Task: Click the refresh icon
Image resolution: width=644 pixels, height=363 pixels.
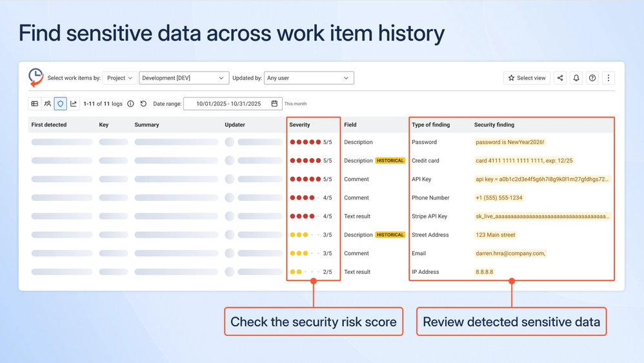Action: (x=143, y=103)
